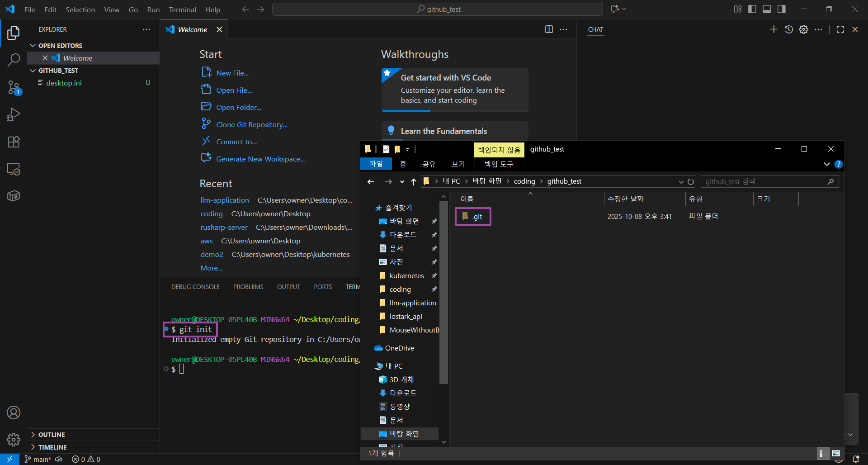Split the Welcome editor to the right
The height and width of the screenshot is (465, 868).
549,29
